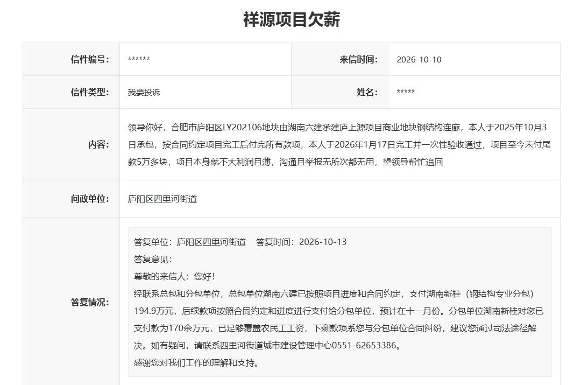Select the 答复情况 label

point(90,302)
